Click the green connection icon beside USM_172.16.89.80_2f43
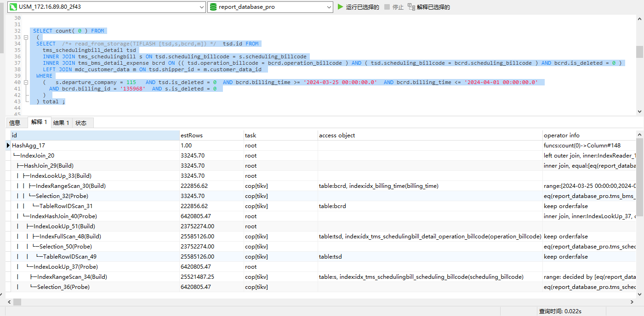The image size is (644, 316). point(13,7)
